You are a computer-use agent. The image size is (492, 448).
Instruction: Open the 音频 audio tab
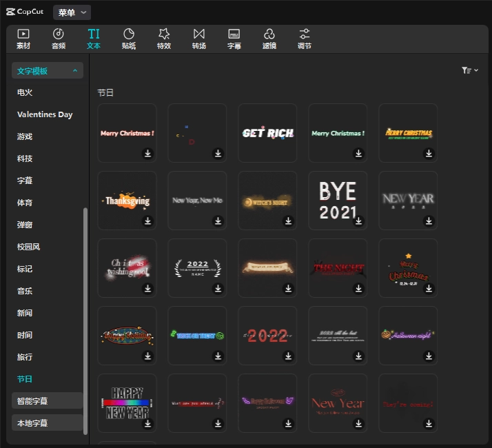pos(59,39)
